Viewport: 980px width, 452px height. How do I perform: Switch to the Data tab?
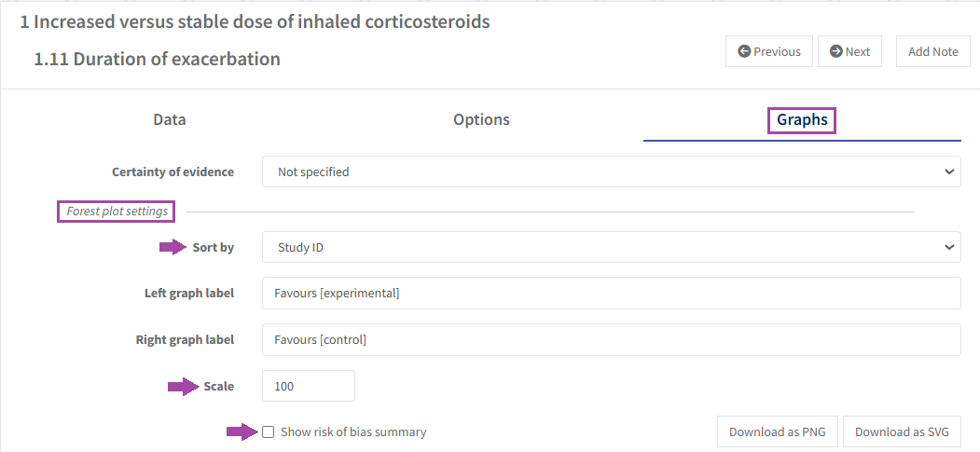click(170, 119)
